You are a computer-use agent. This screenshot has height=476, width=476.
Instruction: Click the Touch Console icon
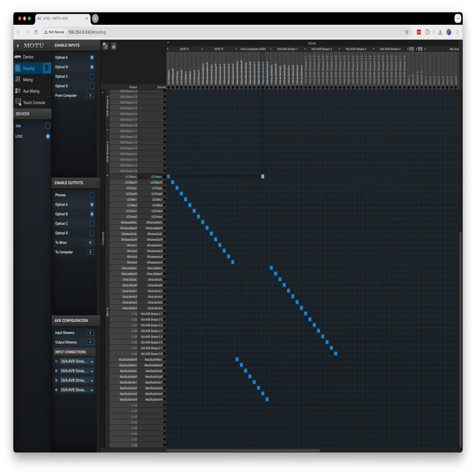pyautogui.click(x=18, y=102)
